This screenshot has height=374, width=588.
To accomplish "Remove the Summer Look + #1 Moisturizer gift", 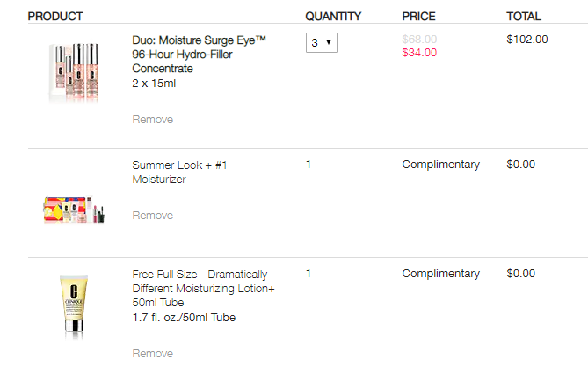I will point(153,216).
